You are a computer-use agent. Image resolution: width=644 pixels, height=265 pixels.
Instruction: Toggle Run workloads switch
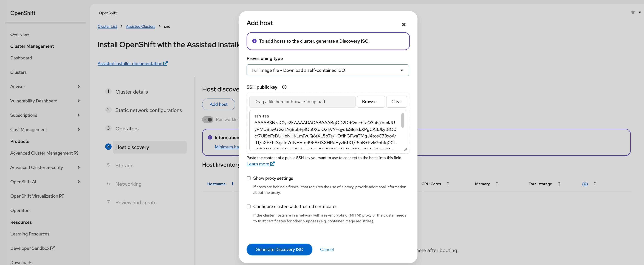point(208,120)
